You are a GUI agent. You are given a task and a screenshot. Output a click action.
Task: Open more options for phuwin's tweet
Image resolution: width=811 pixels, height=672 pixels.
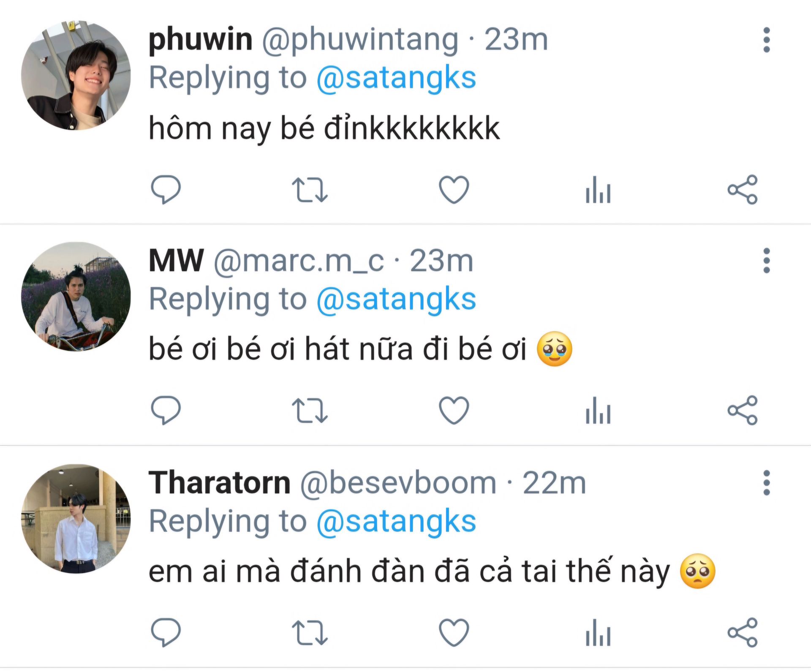pyautogui.click(x=767, y=40)
